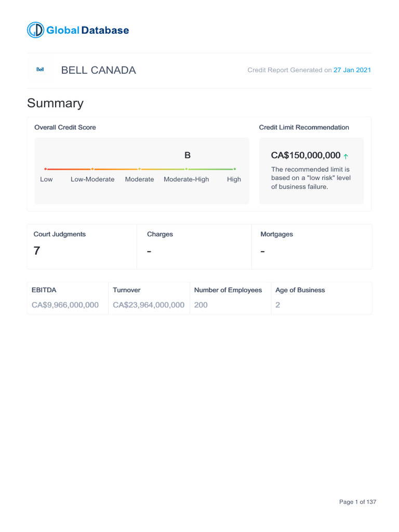Click the Bell company logo thumbnail

[x=40, y=70]
